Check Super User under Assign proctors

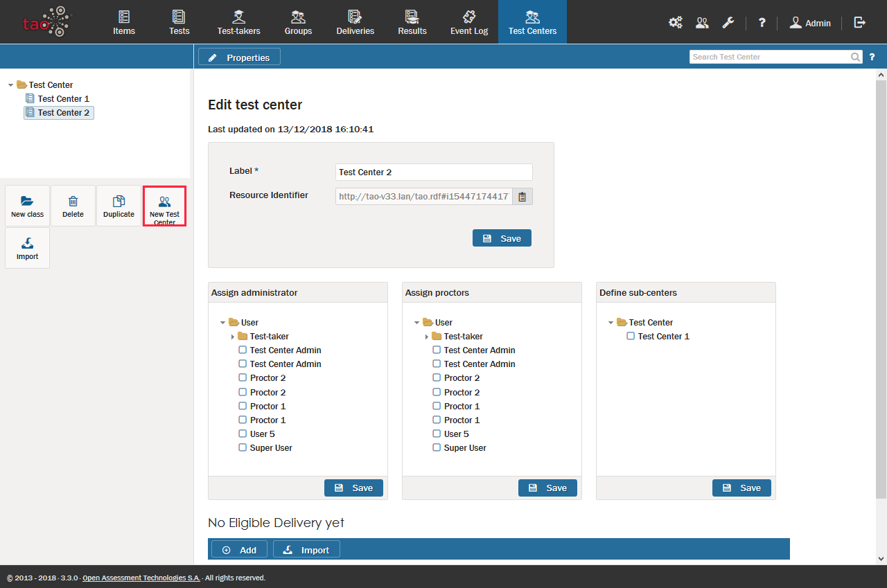coord(437,448)
